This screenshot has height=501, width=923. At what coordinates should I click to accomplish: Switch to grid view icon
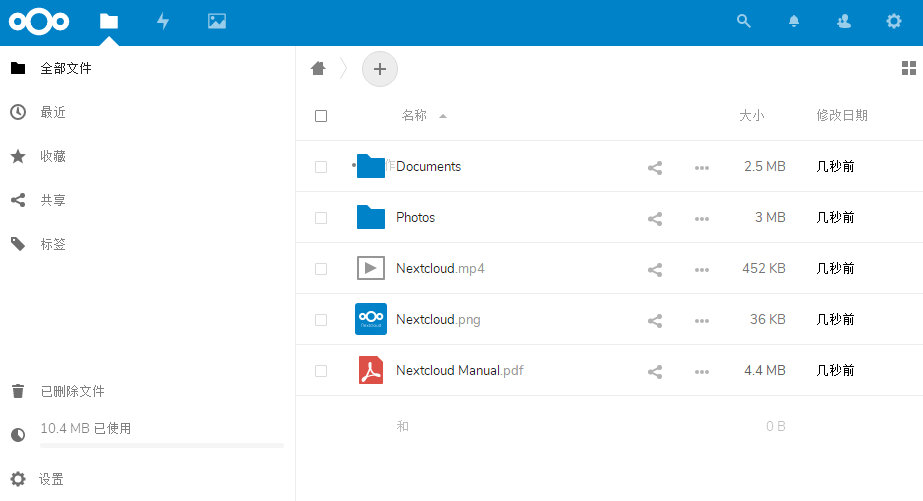point(909,68)
